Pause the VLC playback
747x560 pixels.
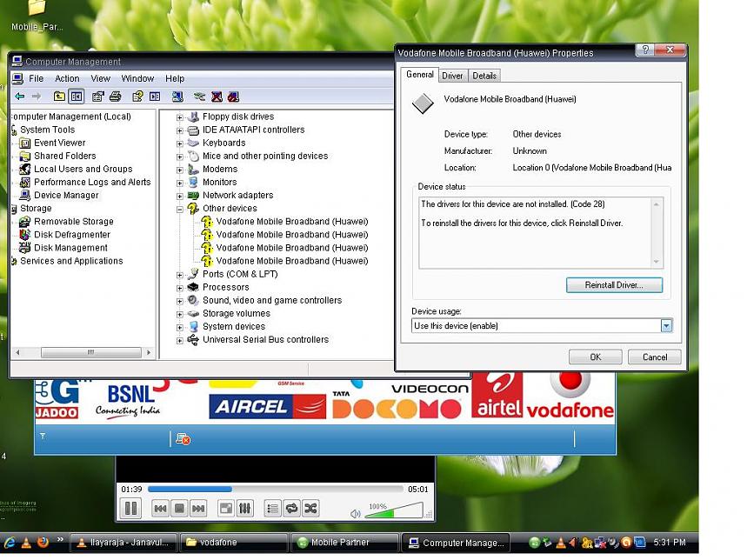click(x=131, y=509)
